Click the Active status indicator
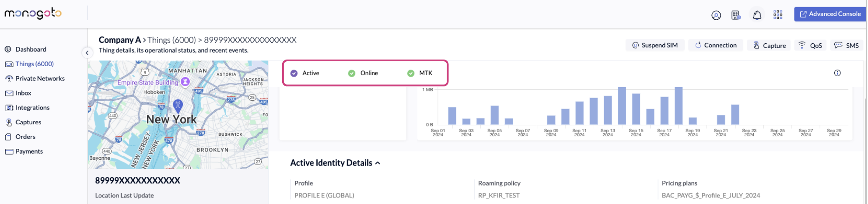 click(306, 73)
